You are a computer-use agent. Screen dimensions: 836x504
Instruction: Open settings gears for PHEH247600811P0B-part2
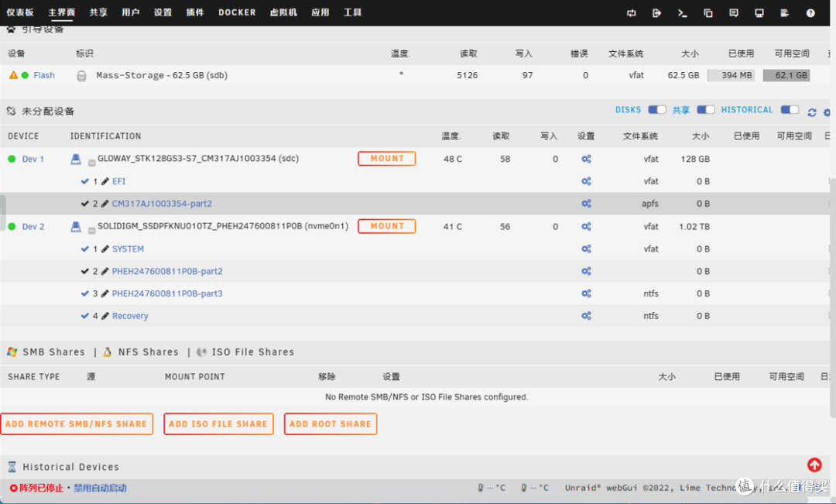586,272
